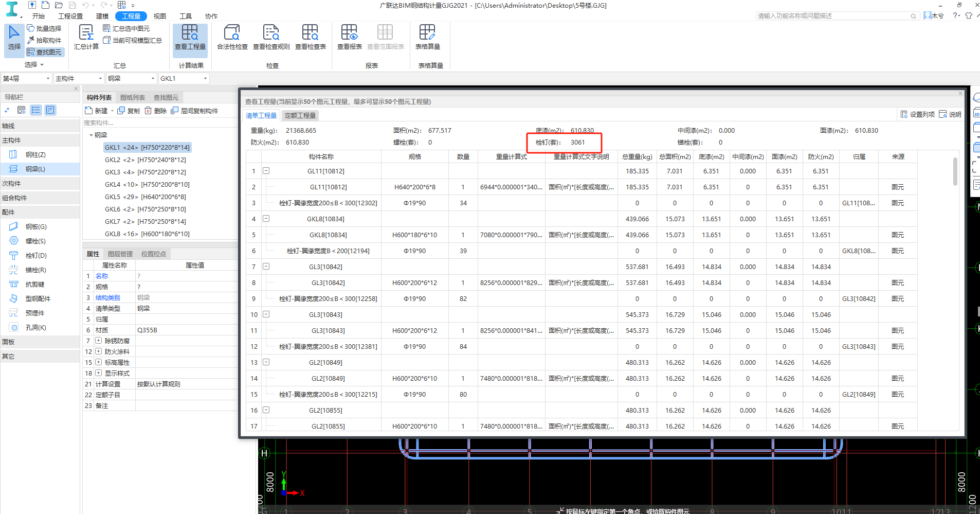Click 汇总选中图元

point(126,28)
